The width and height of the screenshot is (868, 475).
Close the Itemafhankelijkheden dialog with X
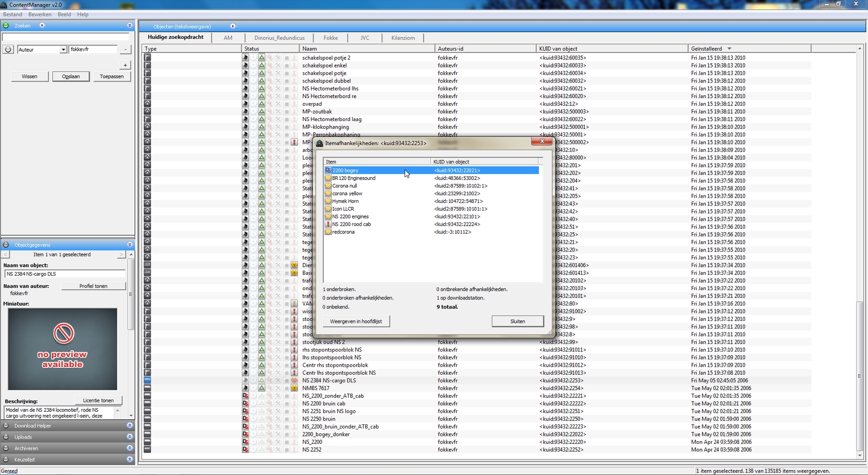(x=542, y=142)
